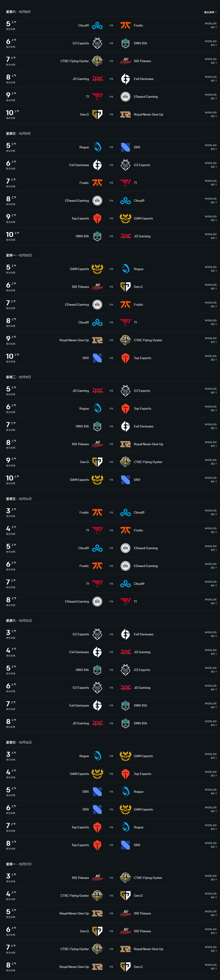Open the 過往賽果 past results link
Viewport: 220px width, 980px height.
(210, 12)
